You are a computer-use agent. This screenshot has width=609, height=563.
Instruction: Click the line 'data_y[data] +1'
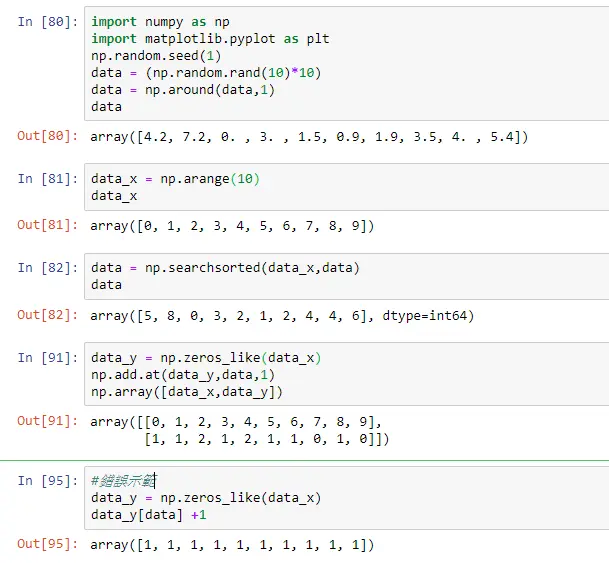(149, 515)
